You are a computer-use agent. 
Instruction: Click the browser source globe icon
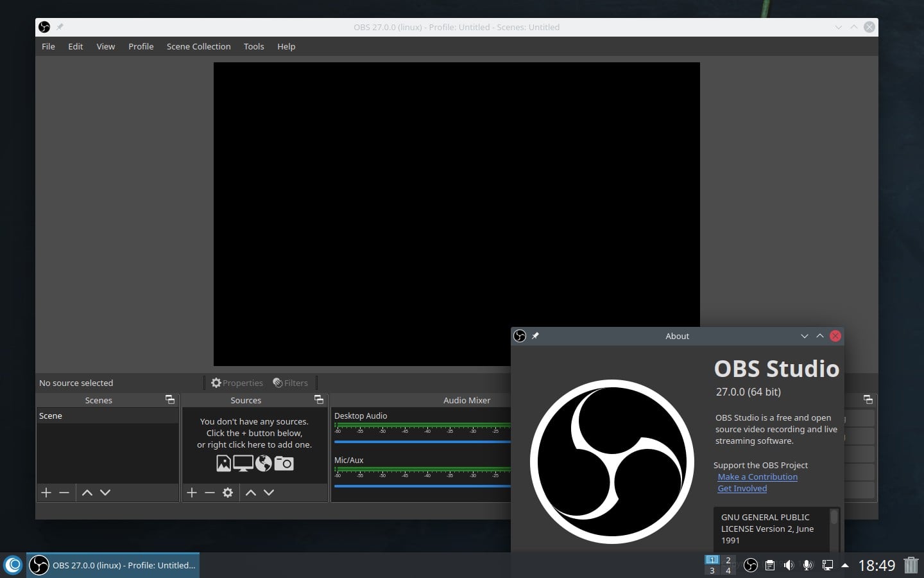coord(264,463)
